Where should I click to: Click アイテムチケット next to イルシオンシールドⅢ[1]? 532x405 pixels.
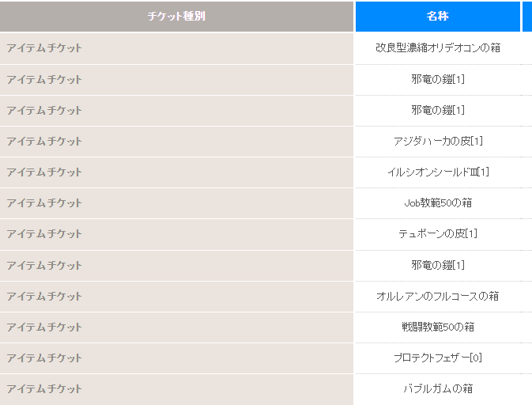[44, 172]
